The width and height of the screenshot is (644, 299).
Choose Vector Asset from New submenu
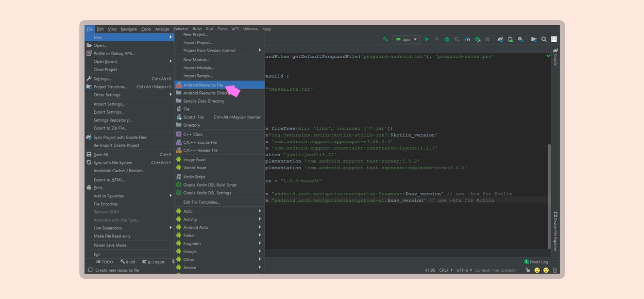pyautogui.click(x=219, y=168)
